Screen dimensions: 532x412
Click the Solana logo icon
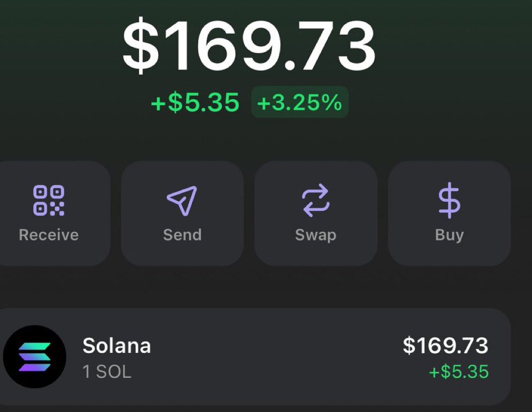(x=34, y=357)
